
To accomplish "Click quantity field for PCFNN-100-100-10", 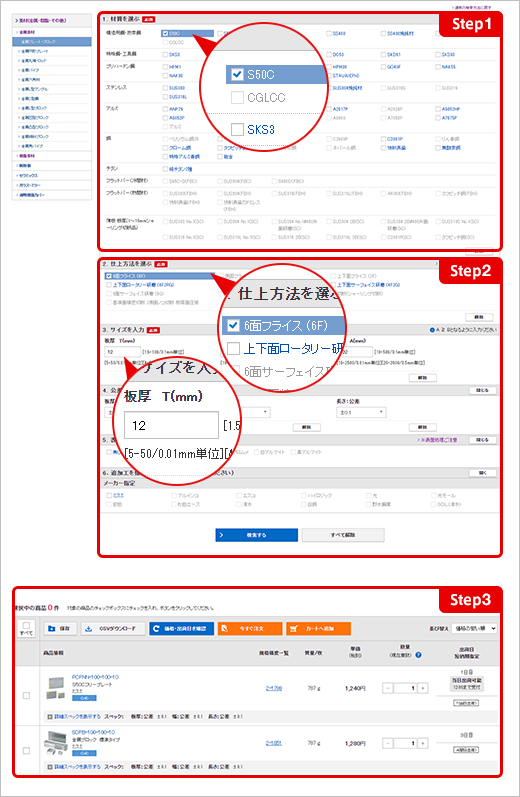I will click(x=405, y=688).
